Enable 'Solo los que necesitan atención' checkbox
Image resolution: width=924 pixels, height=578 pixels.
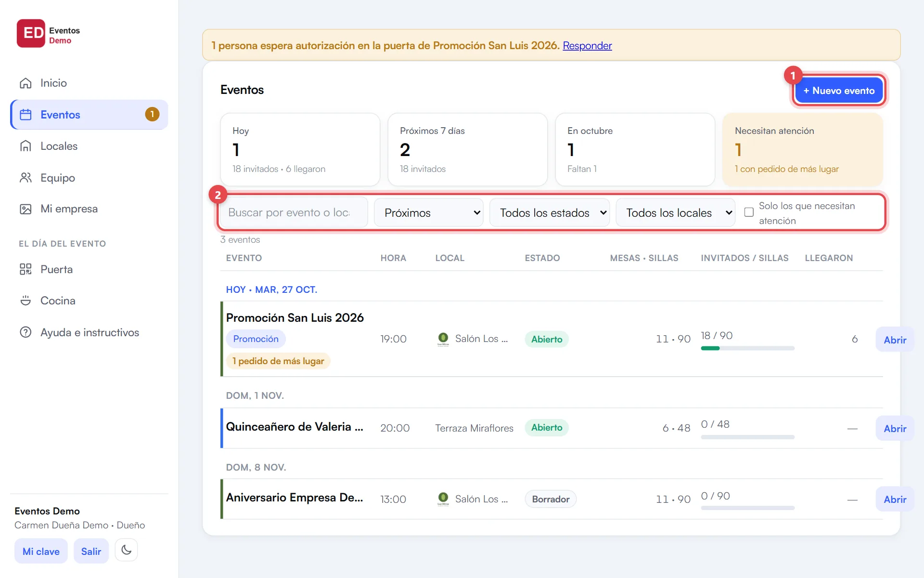click(749, 212)
